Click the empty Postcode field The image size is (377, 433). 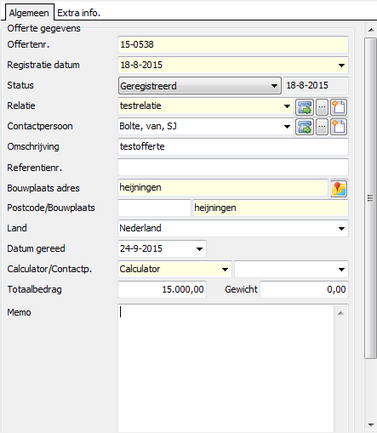[x=154, y=208]
